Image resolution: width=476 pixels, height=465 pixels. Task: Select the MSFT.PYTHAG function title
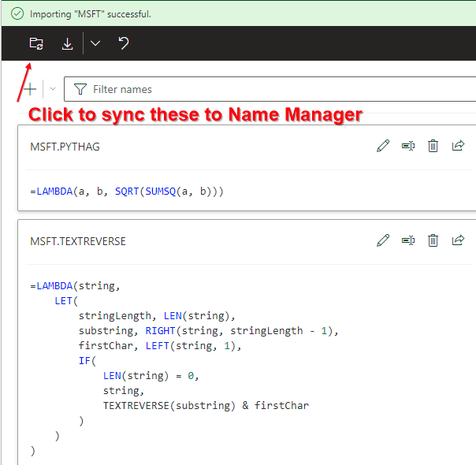pos(65,147)
